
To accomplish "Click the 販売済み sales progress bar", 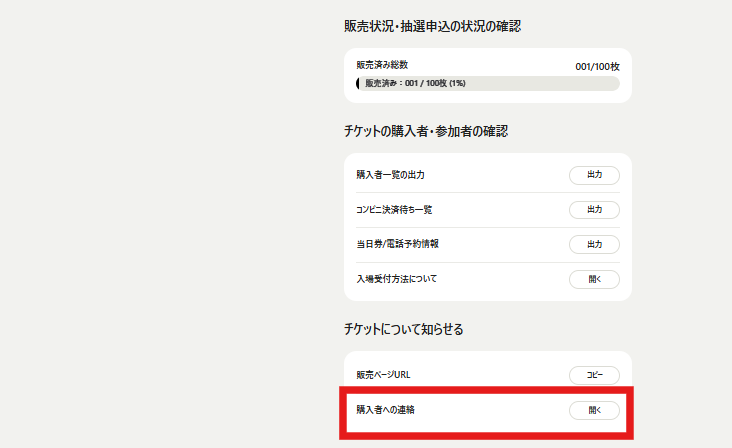I will pos(488,84).
